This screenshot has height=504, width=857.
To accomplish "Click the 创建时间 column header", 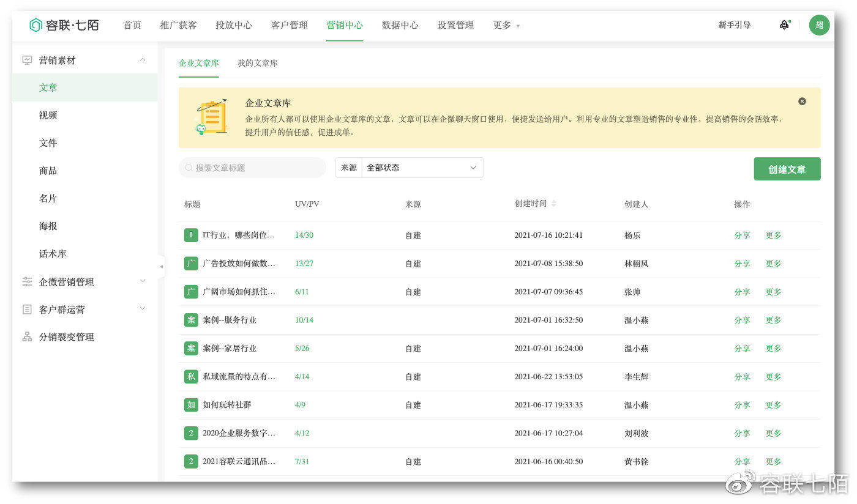I will [x=531, y=204].
